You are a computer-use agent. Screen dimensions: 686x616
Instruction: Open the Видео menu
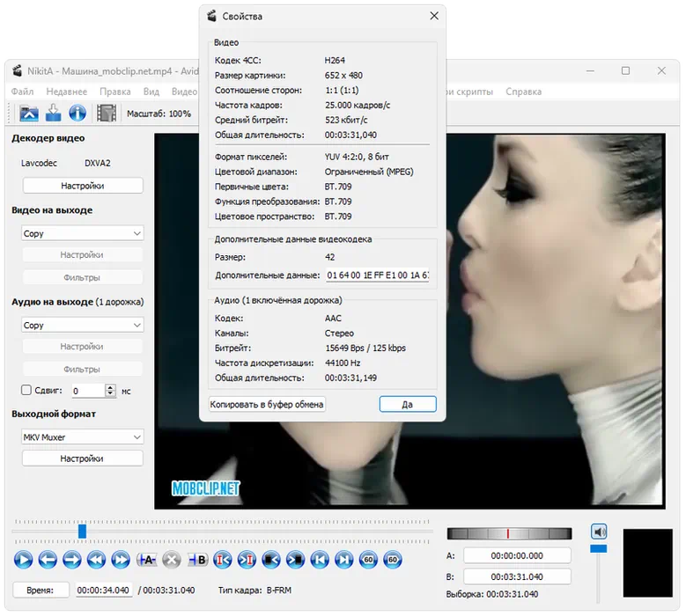point(184,92)
